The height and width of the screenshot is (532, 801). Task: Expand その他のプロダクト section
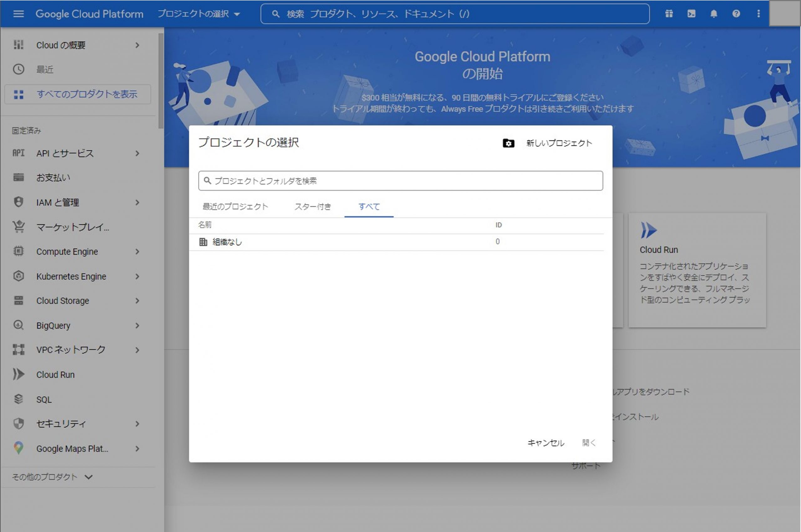(x=53, y=477)
